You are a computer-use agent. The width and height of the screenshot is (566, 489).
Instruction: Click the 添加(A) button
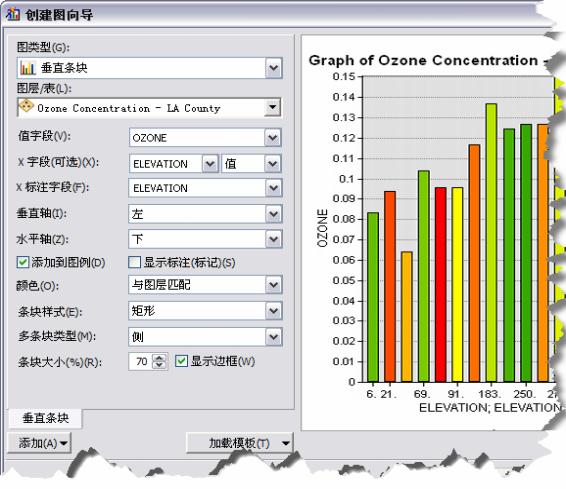pyautogui.click(x=39, y=443)
